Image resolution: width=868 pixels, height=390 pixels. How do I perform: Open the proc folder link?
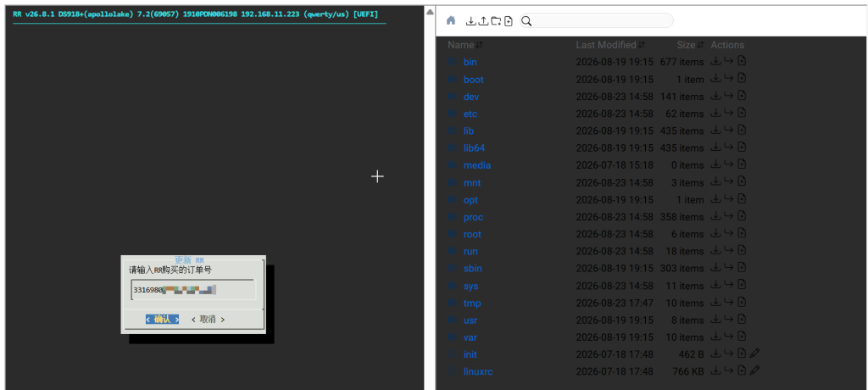point(473,217)
